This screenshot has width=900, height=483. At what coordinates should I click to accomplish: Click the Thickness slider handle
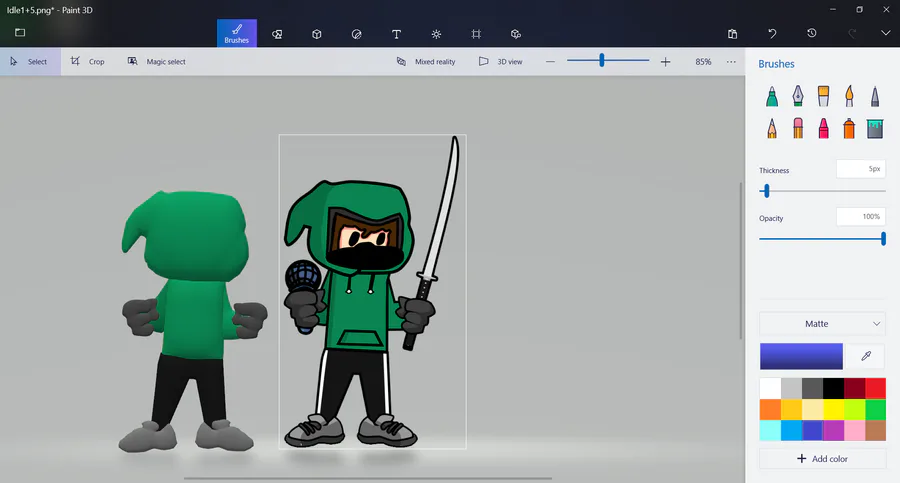[x=766, y=191]
